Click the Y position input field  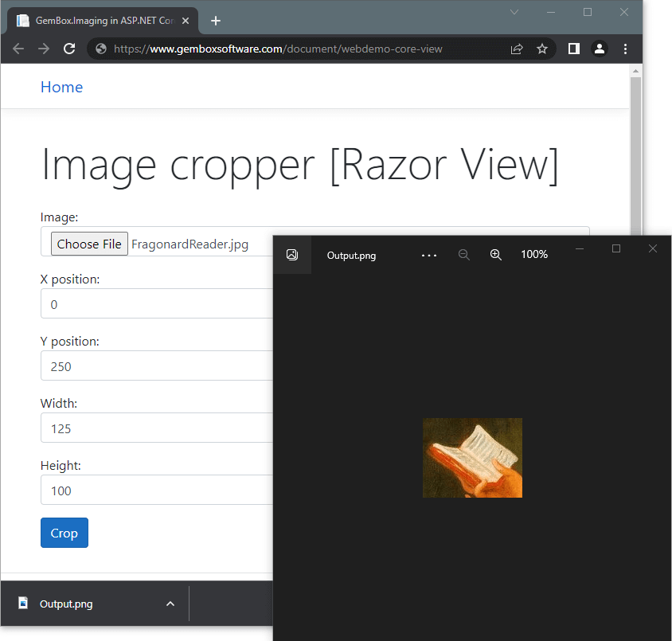pos(155,366)
